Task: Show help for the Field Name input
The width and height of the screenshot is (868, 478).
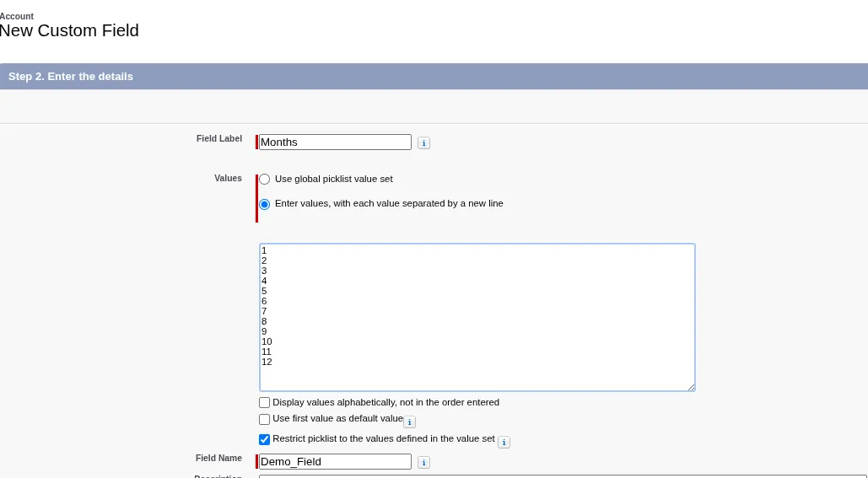Action: coord(423,462)
